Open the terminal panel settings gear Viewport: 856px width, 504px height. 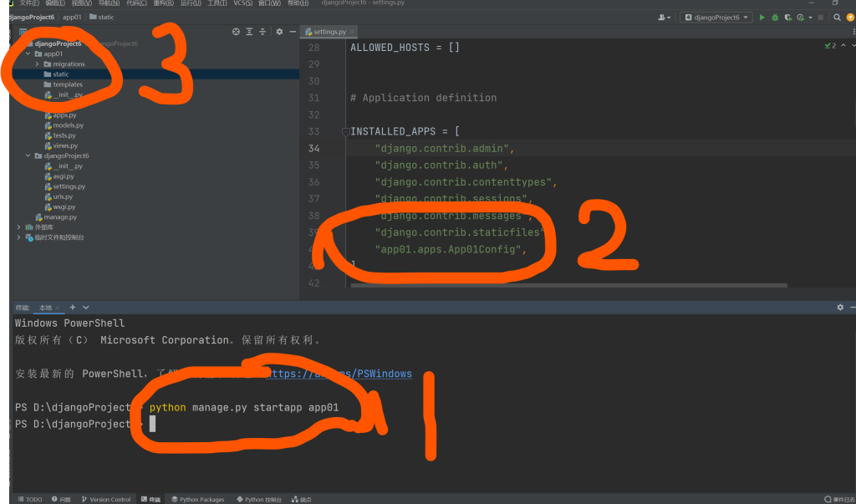point(840,308)
